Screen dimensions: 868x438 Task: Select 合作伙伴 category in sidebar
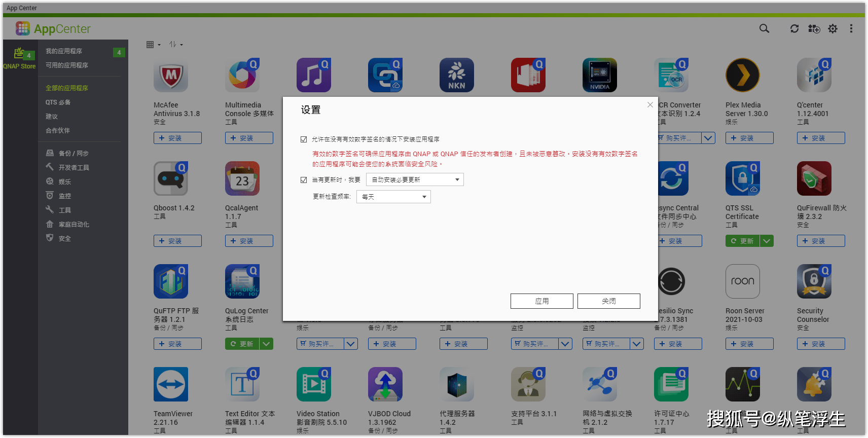tap(58, 131)
